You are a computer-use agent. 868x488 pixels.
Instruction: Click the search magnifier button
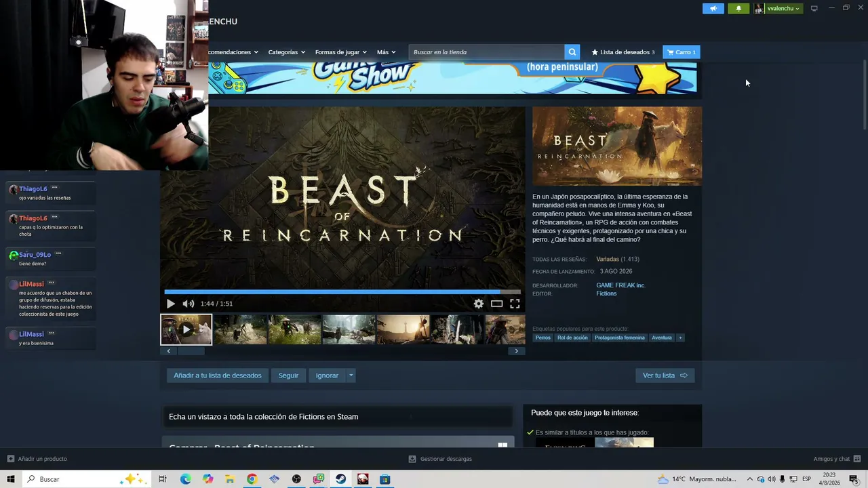point(573,52)
